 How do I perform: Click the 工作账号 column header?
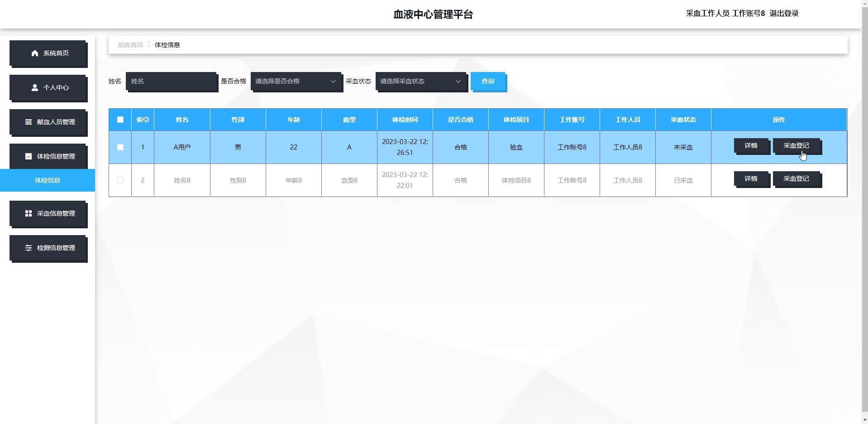[572, 120]
